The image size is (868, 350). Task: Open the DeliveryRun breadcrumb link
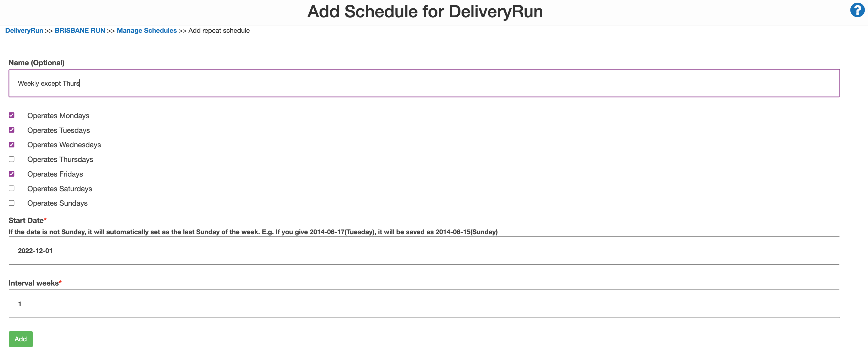[24, 30]
